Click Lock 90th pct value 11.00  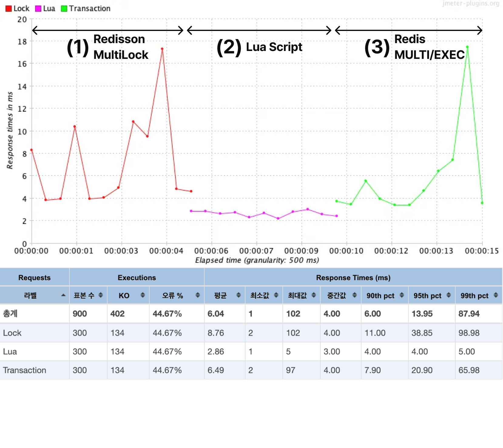pos(375,333)
